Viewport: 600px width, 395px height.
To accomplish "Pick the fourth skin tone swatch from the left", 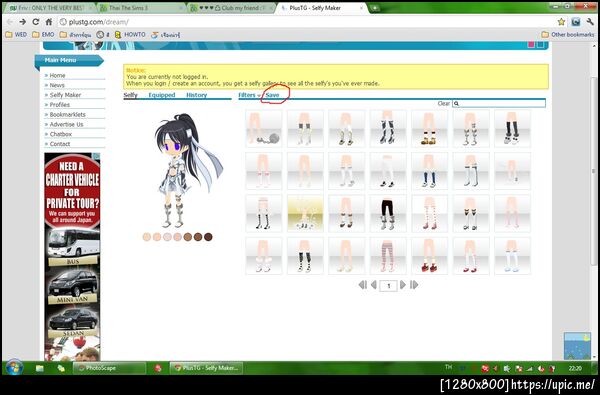I will coord(178,237).
